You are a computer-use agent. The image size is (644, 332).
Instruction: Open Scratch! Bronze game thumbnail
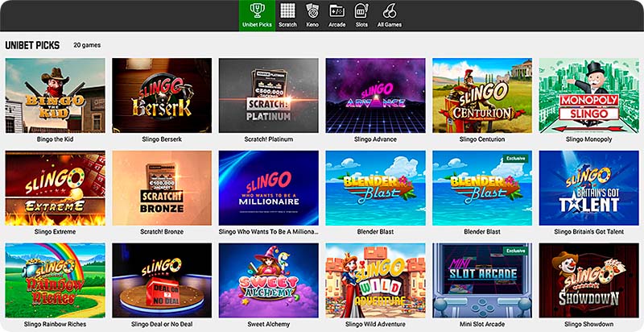[x=162, y=188]
